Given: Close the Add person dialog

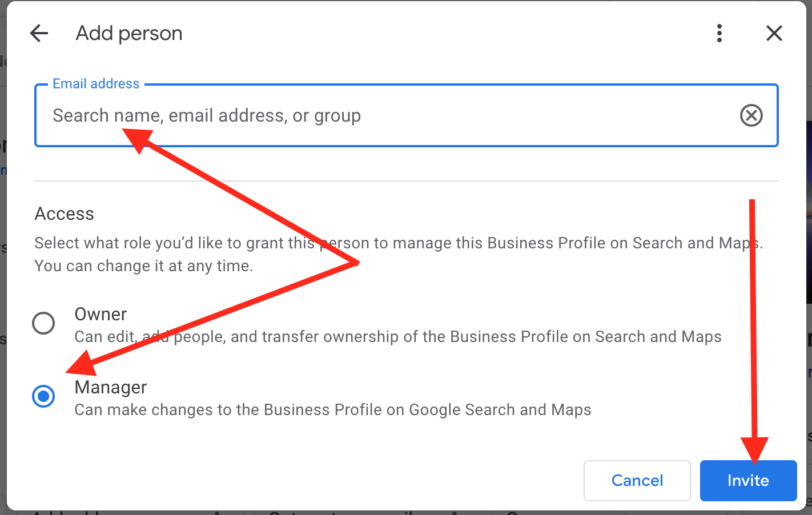Looking at the screenshot, I should tap(774, 33).
